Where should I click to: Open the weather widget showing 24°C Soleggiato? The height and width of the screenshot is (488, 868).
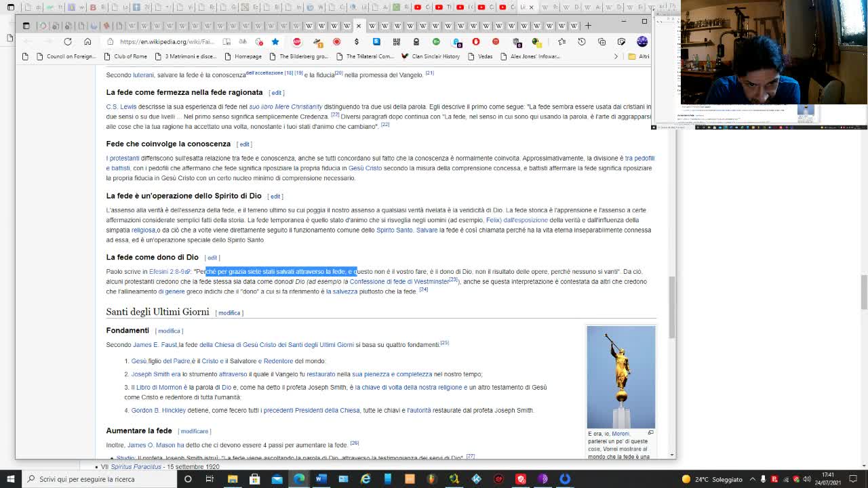click(712, 479)
